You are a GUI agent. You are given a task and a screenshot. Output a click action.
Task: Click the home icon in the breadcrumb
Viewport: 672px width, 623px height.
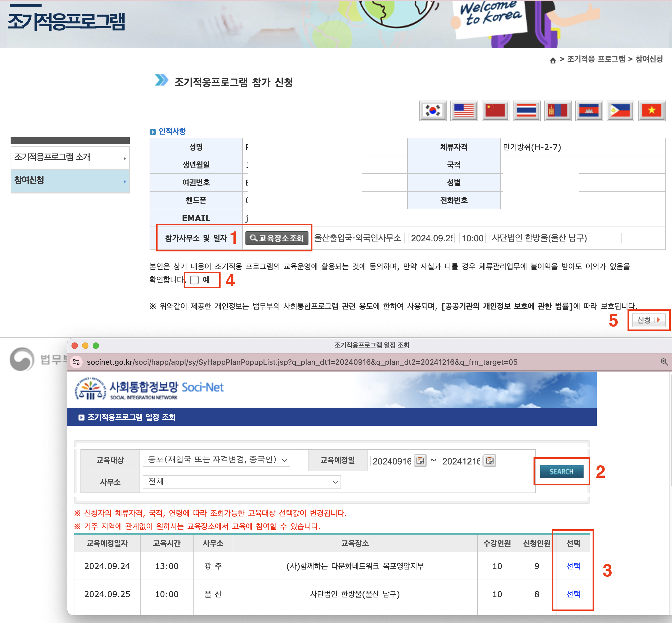click(553, 60)
